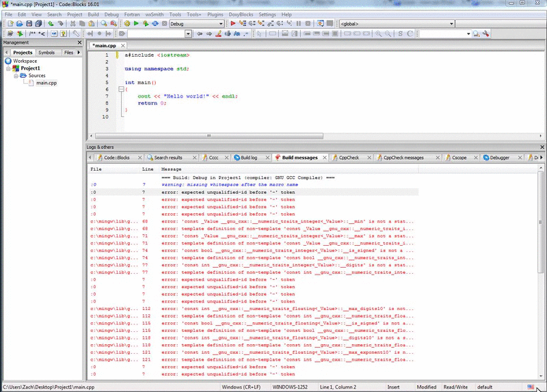Fold the main function code block

(121, 89)
